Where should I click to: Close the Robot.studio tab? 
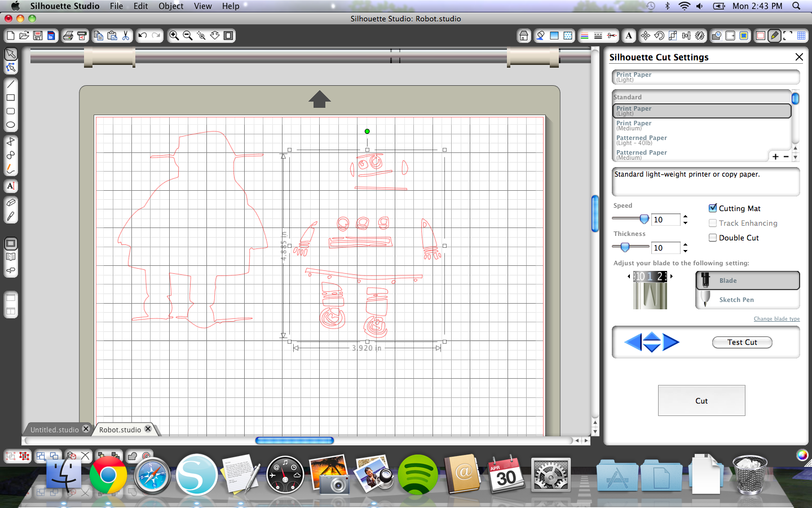point(148,429)
